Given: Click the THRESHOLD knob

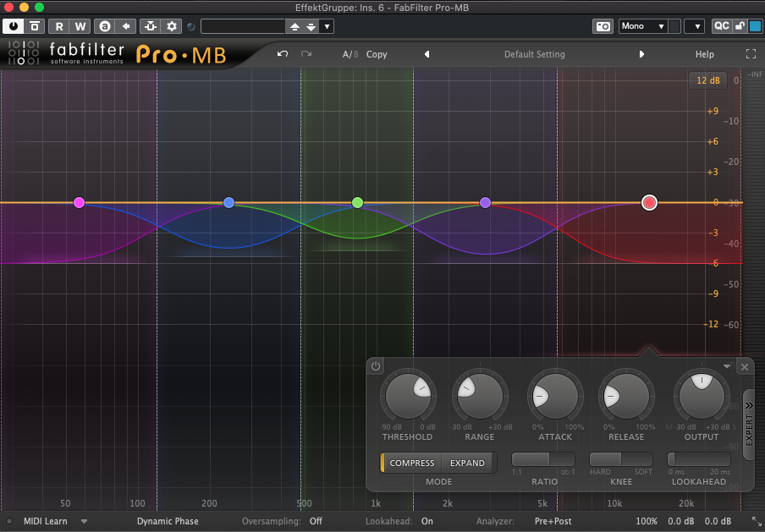Looking at the screenshot, I should tap(409, 396).
